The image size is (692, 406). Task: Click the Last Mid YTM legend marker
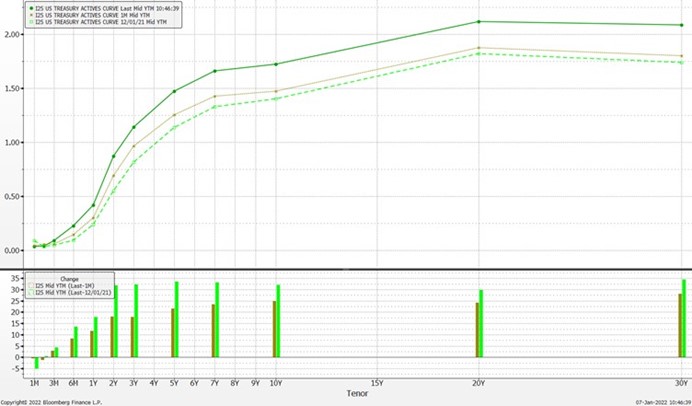click(x=33, y=6)
